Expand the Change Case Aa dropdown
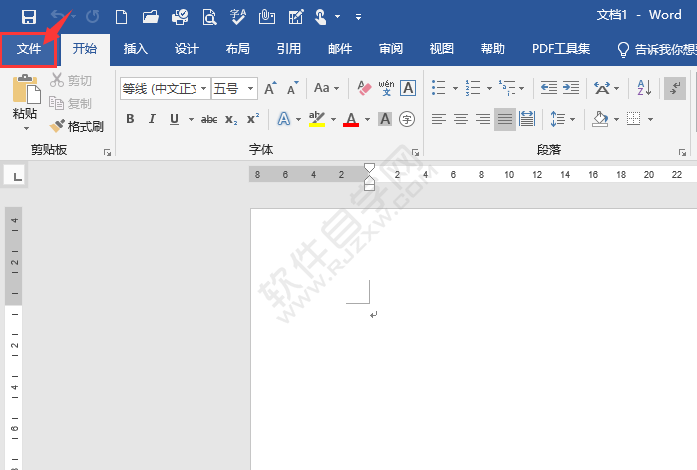Image resolution: width=697 pixels, height=470 pixels. tap(326, 89)
